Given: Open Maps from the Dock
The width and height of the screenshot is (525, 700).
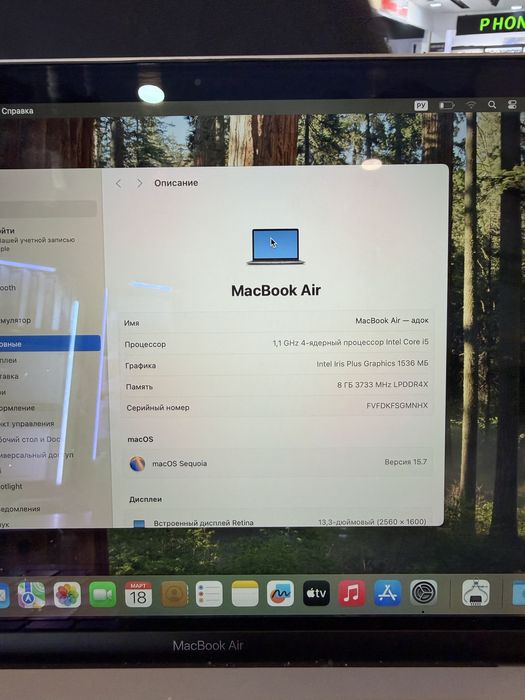Looking at the screenshot, I should coord(31,595).
